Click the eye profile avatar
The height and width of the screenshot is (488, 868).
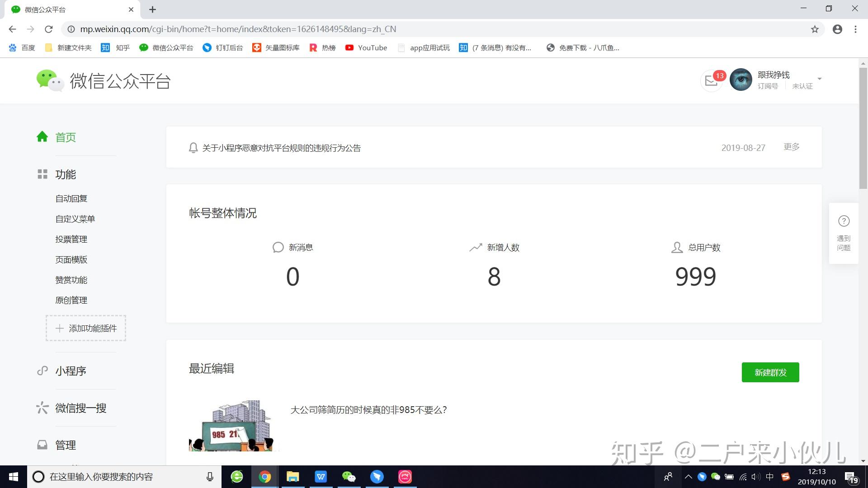(741, 80)
